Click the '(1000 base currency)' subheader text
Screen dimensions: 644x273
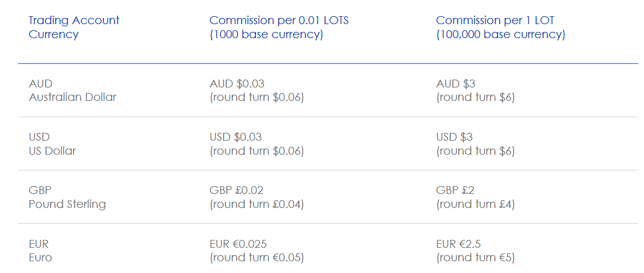point(266,34)
